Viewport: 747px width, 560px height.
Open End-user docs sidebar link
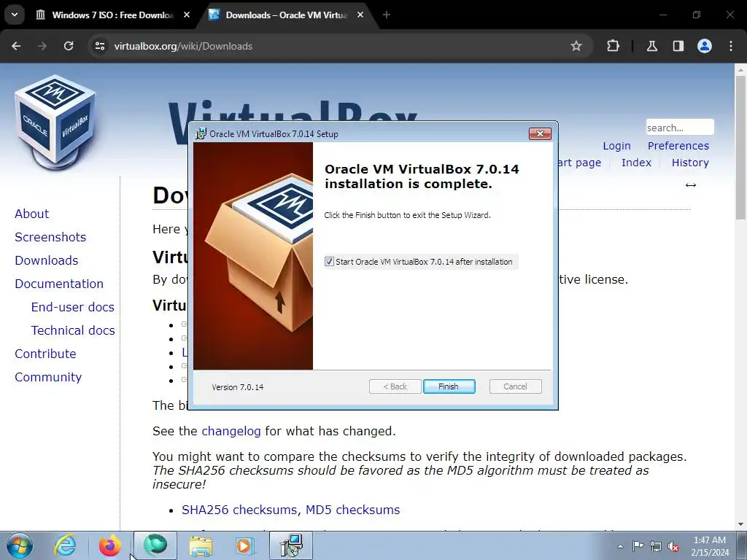click(x=72, y=307)
